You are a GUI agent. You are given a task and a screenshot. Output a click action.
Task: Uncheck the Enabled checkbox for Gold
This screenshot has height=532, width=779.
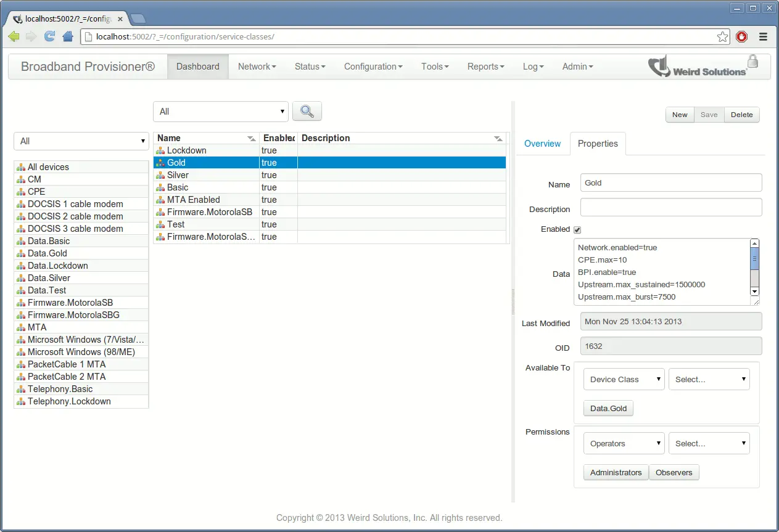point(577,229)
